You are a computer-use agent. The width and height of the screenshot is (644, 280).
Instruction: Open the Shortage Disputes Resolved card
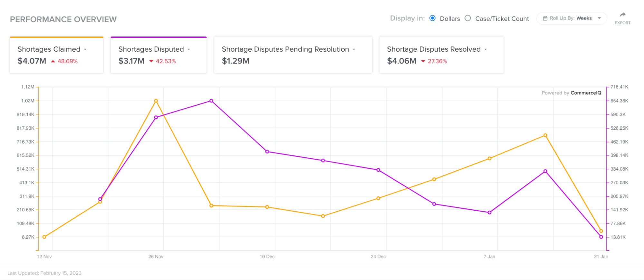pos(441,55)
